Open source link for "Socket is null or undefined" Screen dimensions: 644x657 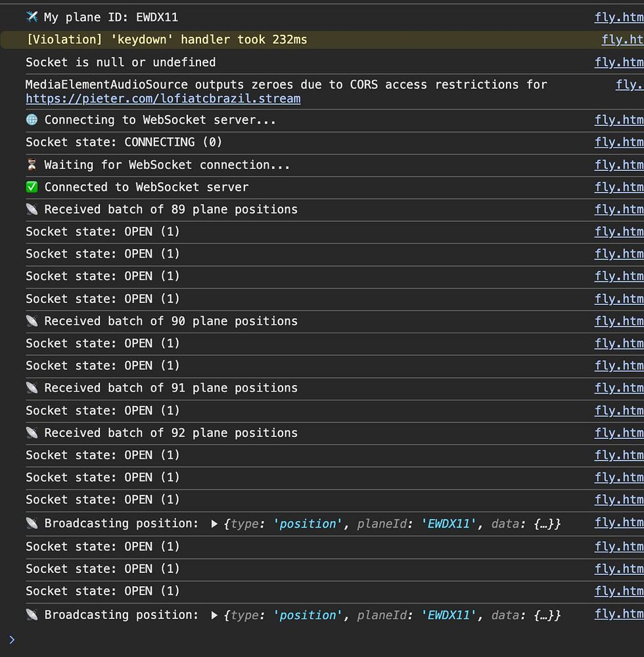[x=619, y=62]
